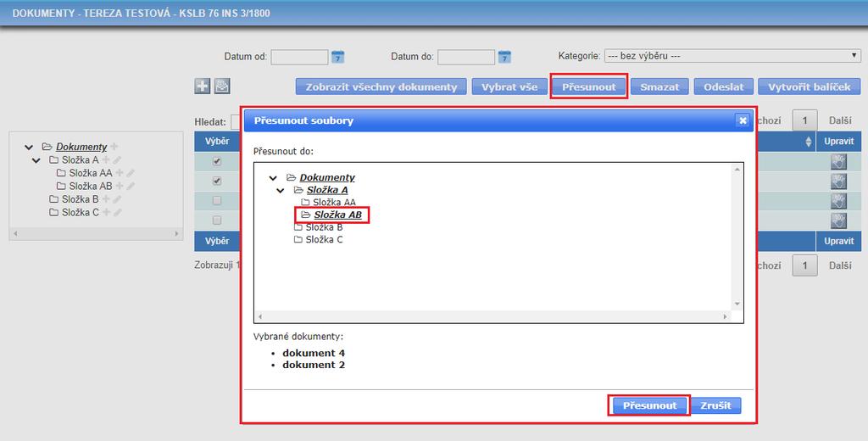The height and width of the screenshot is (441, 868).
Task: Click the hand edit icon in second row
Action: pos(838,181)
